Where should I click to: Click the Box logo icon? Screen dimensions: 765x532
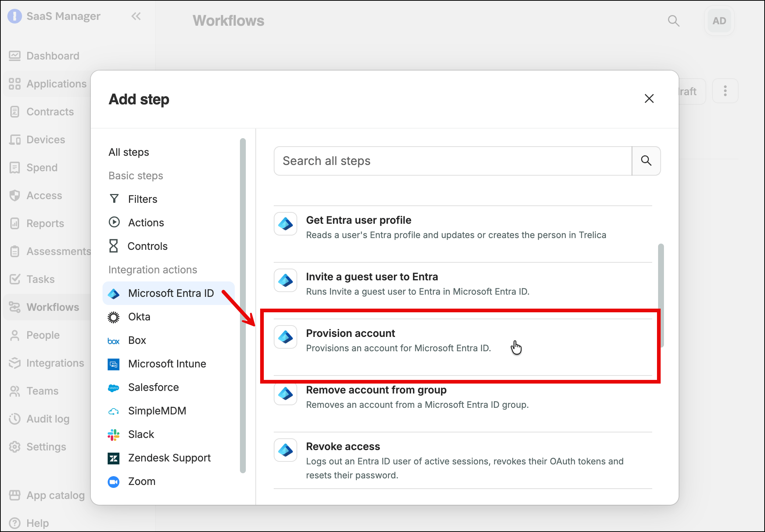(x=114, y=341)
